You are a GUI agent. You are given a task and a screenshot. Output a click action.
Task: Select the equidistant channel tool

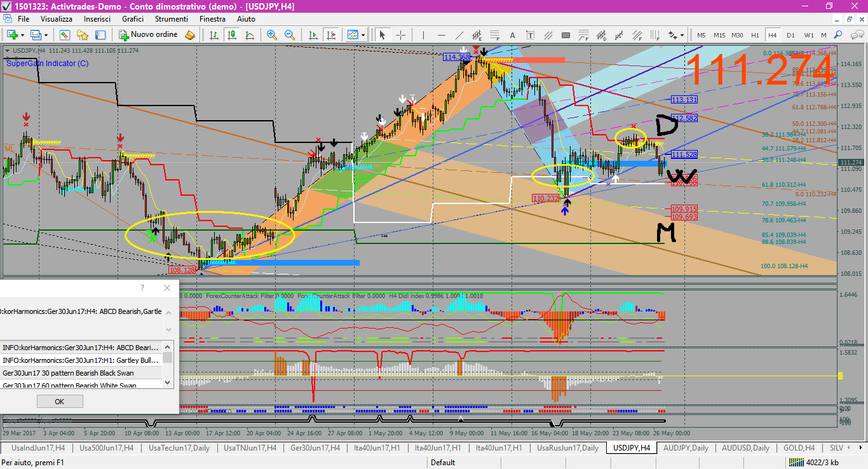477,35
